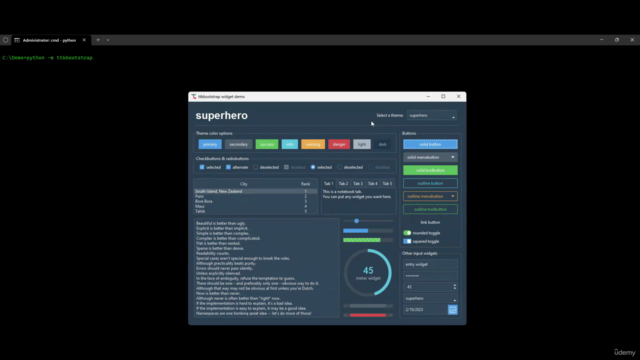Click the password entry field
This screenshot has width=640, height=360.
(x=430, y=276)
